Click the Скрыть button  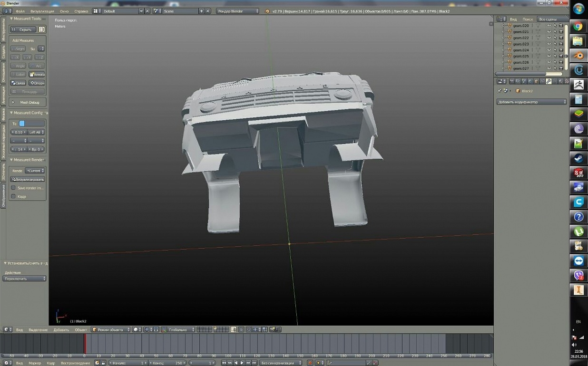point(23,29)
